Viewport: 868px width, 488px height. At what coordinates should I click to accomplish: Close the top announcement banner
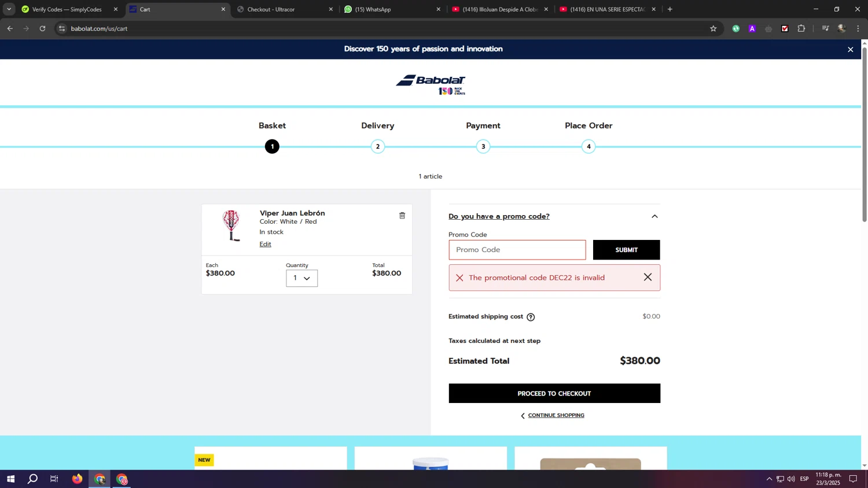click(x=851, y=50)
